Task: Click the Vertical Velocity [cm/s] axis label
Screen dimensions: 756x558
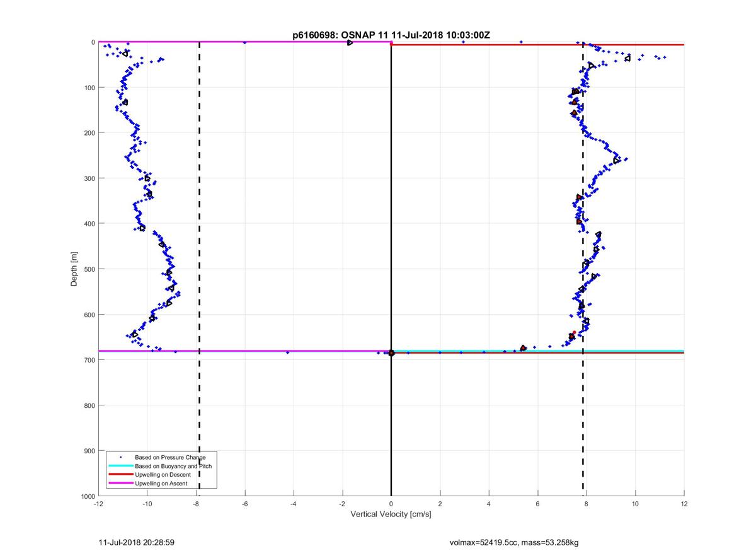Action: [x=391, y=514]
